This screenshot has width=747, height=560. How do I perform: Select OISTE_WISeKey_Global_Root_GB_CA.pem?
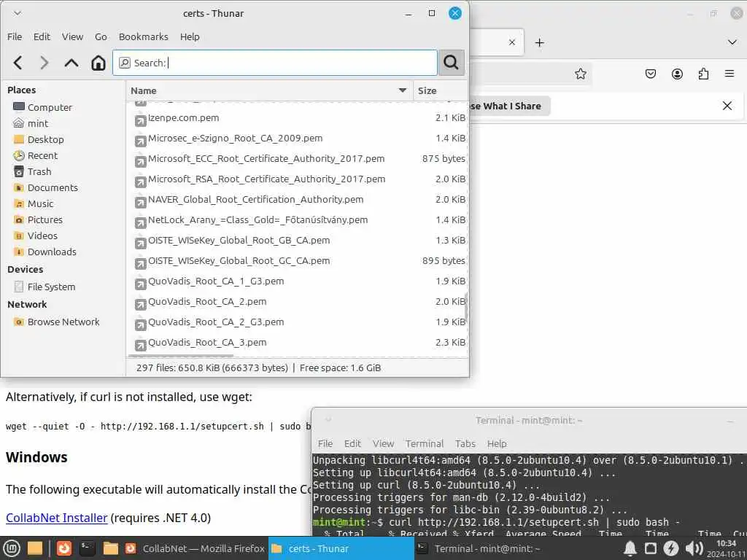[x=239, y=241]
